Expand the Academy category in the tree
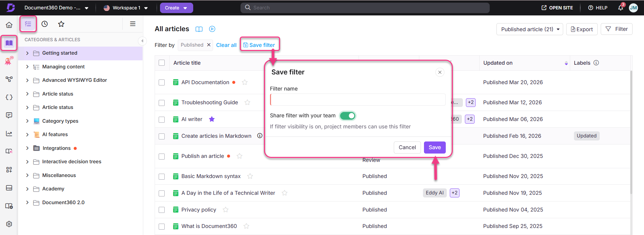Viewport: 644px width, 235px height. [28, 189]
